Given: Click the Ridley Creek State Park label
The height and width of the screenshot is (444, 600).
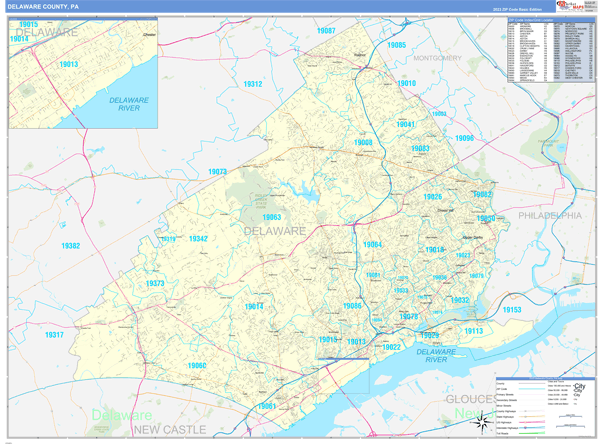Looking at the screenshot, I should [x=261, y=201].
